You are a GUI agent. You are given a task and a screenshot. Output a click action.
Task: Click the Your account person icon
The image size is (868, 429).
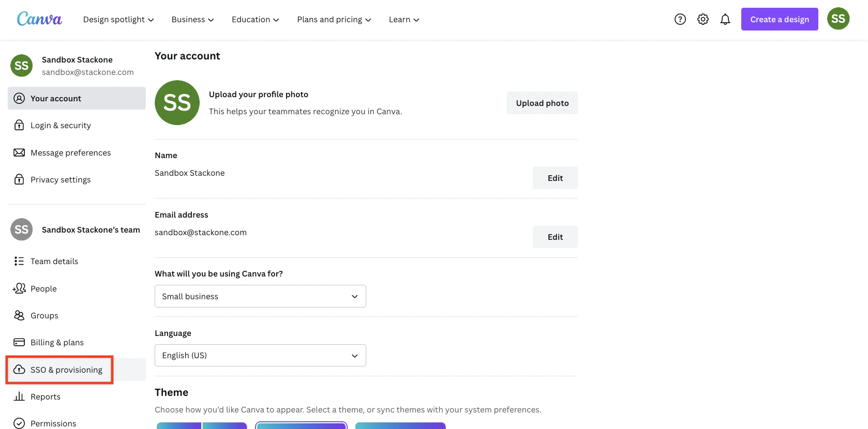coord(19,98)
